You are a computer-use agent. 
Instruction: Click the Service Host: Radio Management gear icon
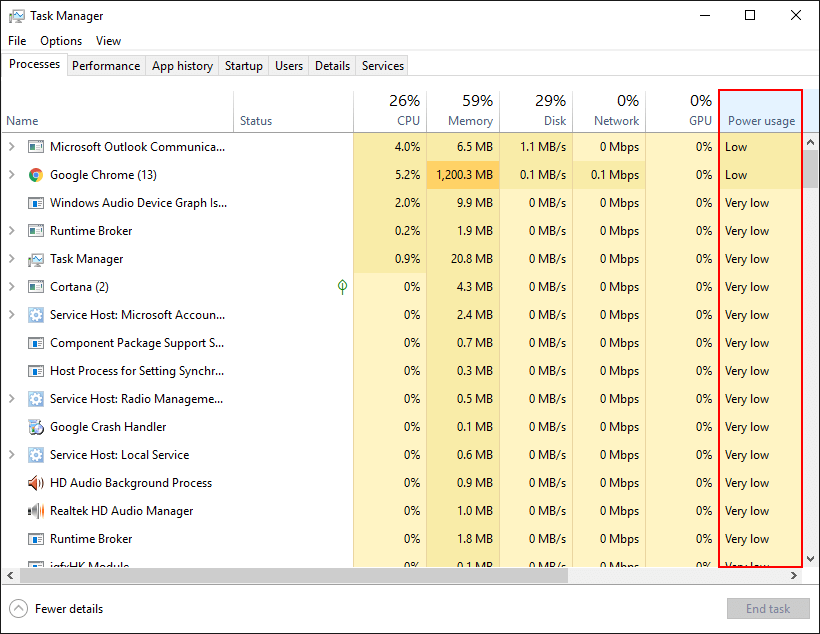coord(36,399)
